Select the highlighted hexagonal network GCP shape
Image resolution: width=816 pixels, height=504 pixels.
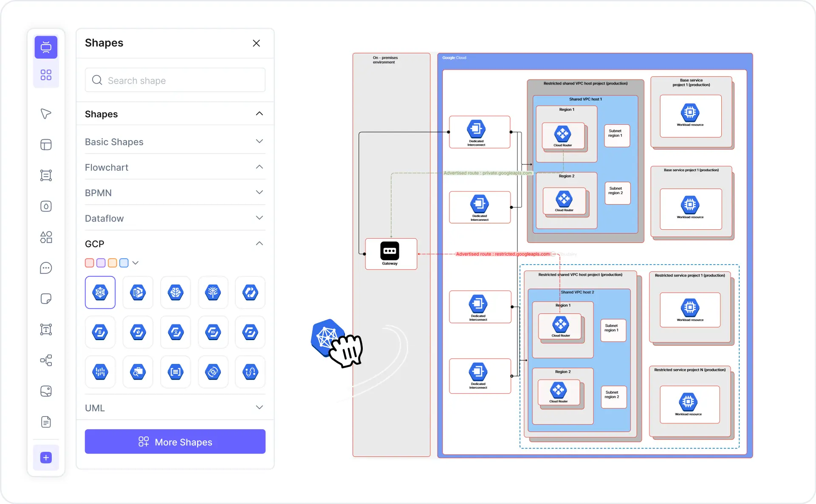(100, 292)
